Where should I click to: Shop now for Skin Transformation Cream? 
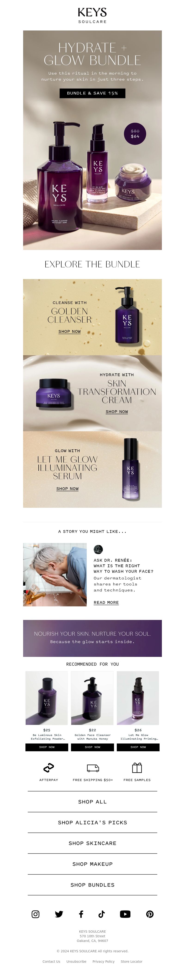(117, 412)
